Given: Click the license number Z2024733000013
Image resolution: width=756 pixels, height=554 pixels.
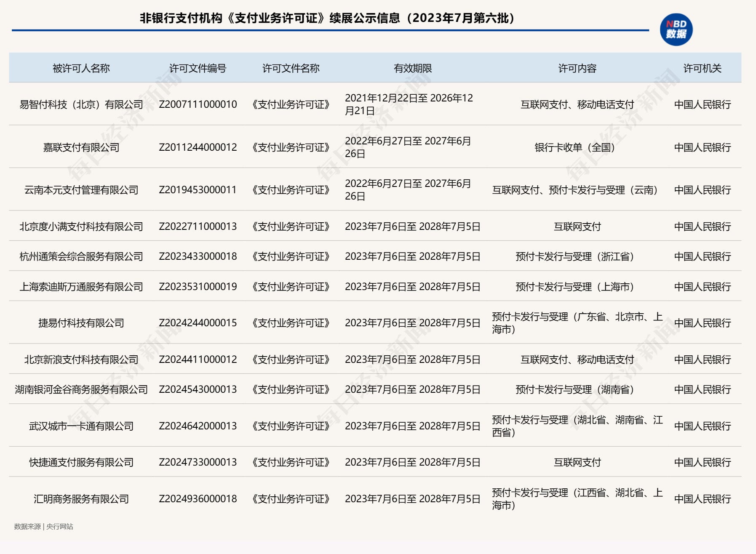Looking at the screenshot, I should point(198,462).
